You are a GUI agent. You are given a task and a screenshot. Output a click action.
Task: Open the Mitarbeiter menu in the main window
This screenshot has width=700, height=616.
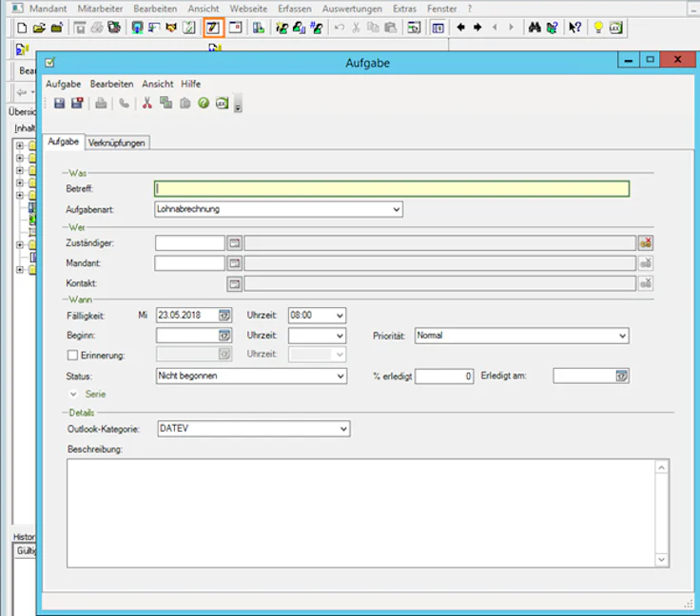click(x=100, y=9)
